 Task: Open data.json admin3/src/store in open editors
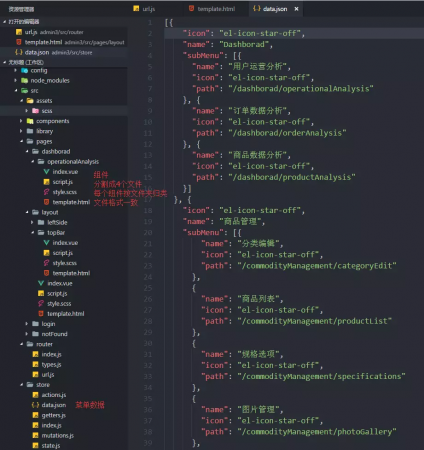63,52
